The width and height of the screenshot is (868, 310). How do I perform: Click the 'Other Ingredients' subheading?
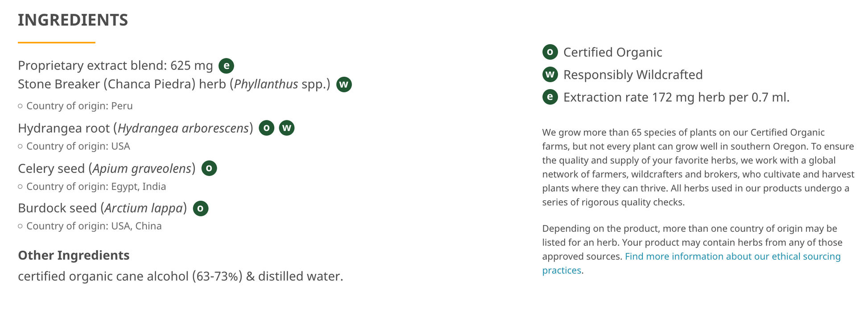click(74, 255)
